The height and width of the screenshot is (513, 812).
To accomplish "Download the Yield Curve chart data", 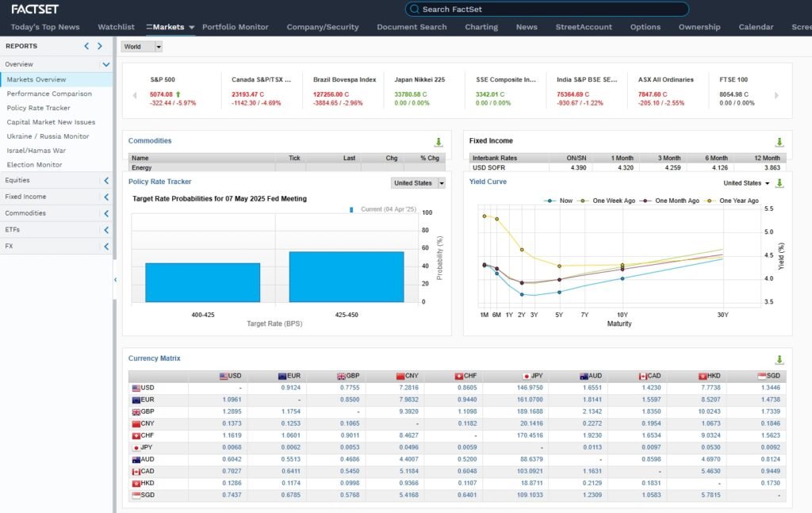I will 779,183.
